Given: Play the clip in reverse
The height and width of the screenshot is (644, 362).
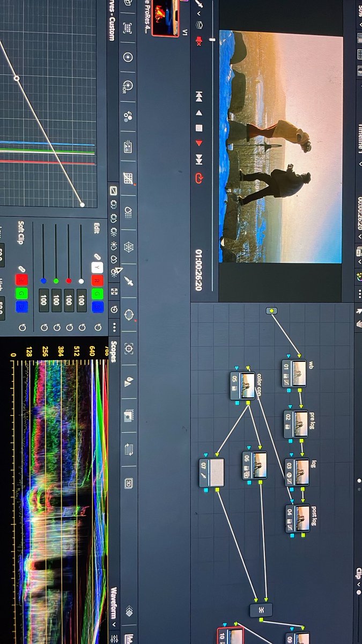Looking at the screenshot, I should (199, 113).
